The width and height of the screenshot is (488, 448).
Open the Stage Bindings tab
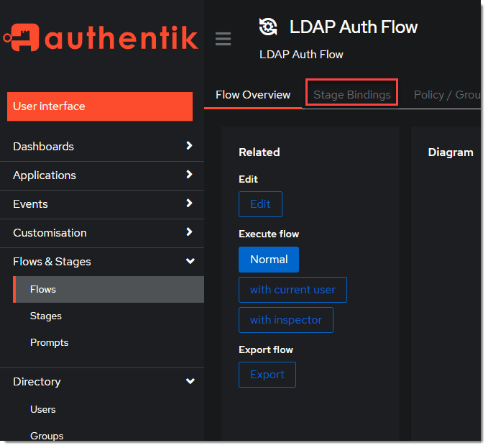tap(351, 94)
